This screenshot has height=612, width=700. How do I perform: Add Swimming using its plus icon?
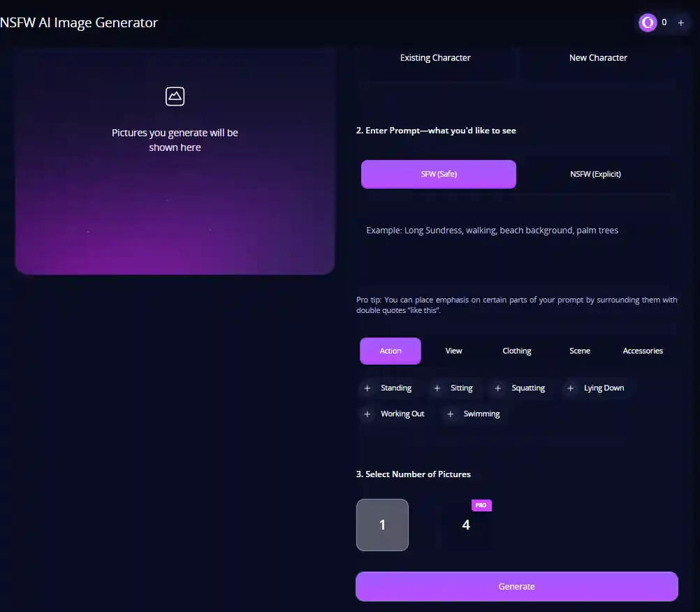point(450,414)
